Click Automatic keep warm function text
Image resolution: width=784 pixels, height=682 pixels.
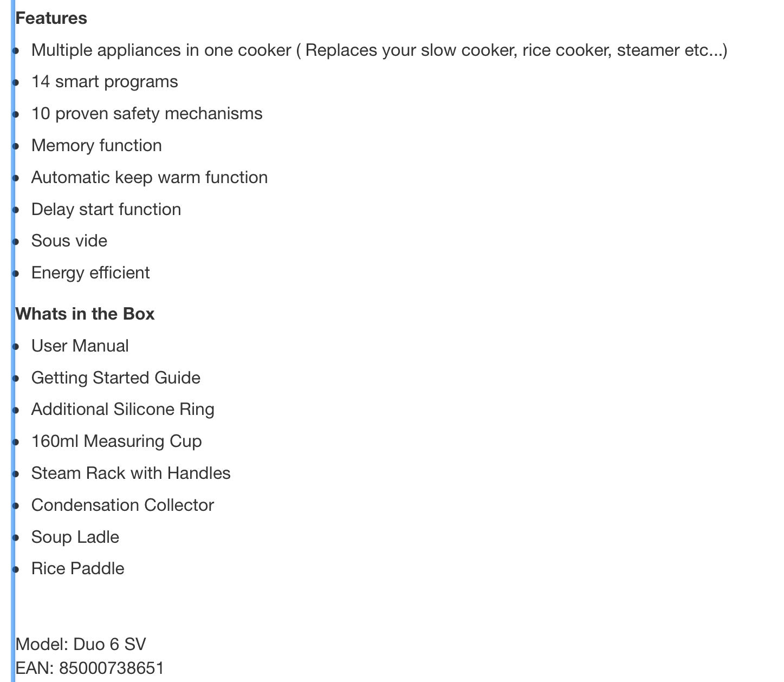click(150, 178)
